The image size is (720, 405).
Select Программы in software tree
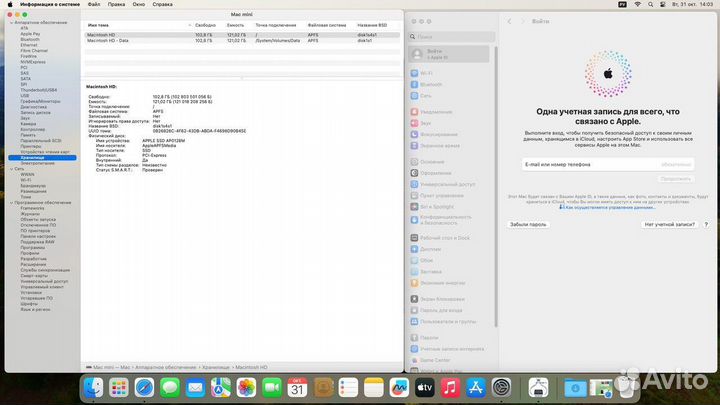pos(32,248)
